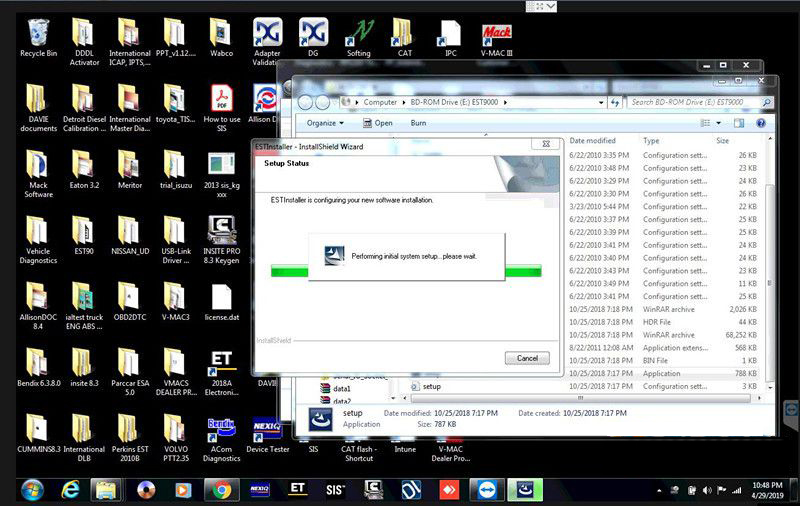
Task: Select the 68,252 KB WinRAR archive row
Action: click(x=663, y=335)
